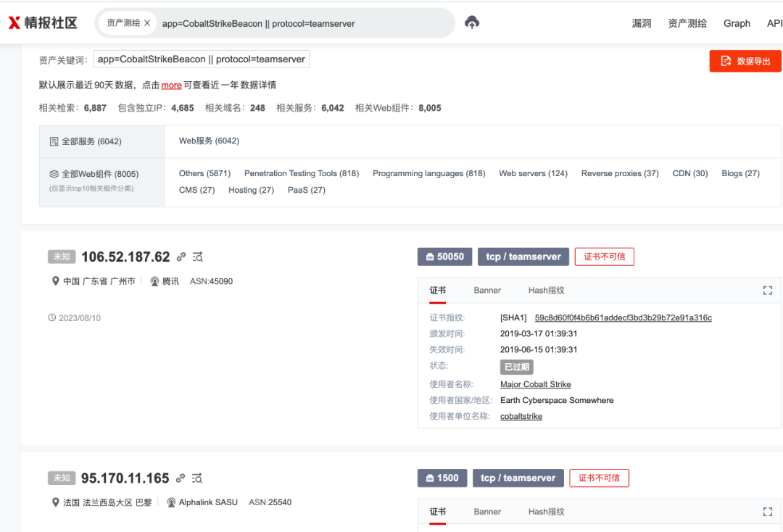
Task: Select 证书 tab for 106.52.187.62
Action: tap(437, 291)
